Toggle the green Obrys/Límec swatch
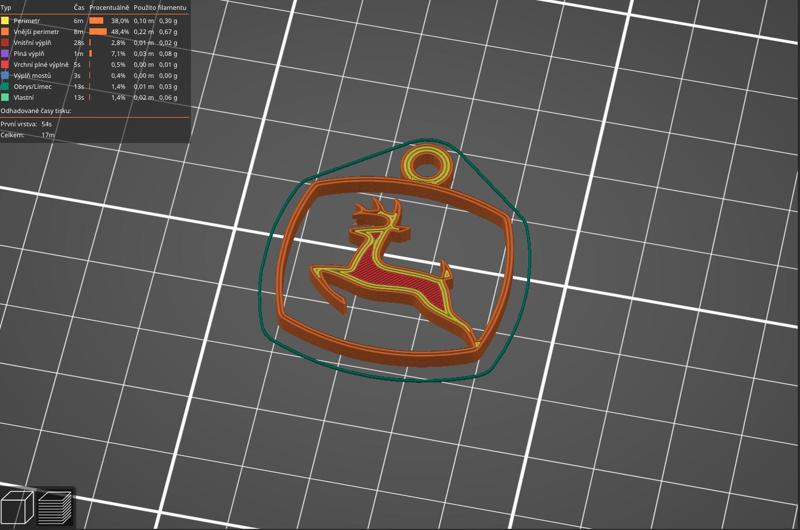 pyautogui.click(x=5, y=87)
